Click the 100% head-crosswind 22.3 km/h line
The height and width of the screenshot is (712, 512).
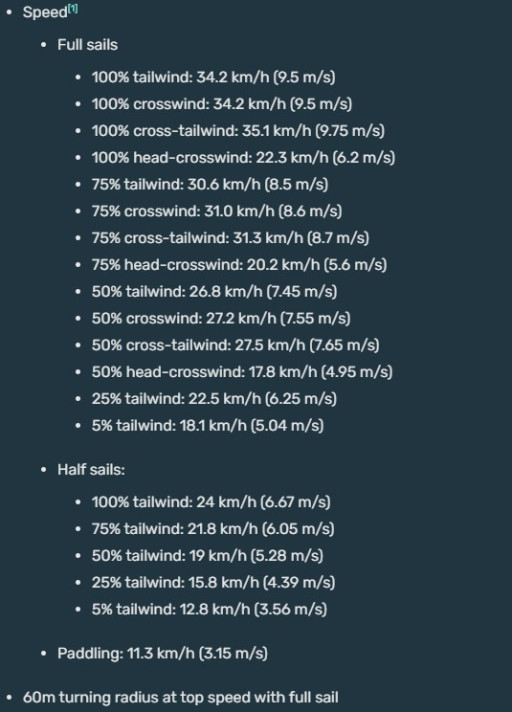(x=243, y=158)
